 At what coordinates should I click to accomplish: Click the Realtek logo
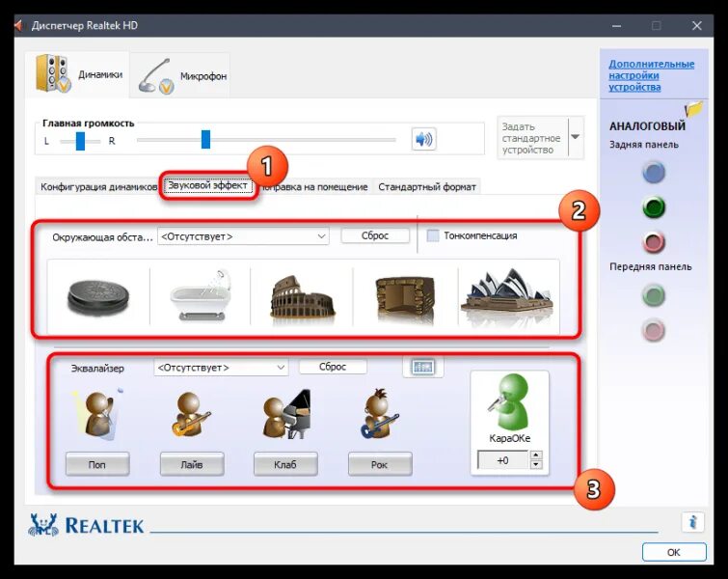point(87,525)
